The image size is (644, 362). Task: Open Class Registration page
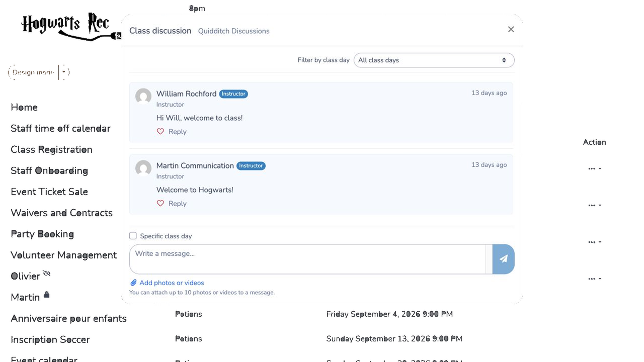[51, 149]
